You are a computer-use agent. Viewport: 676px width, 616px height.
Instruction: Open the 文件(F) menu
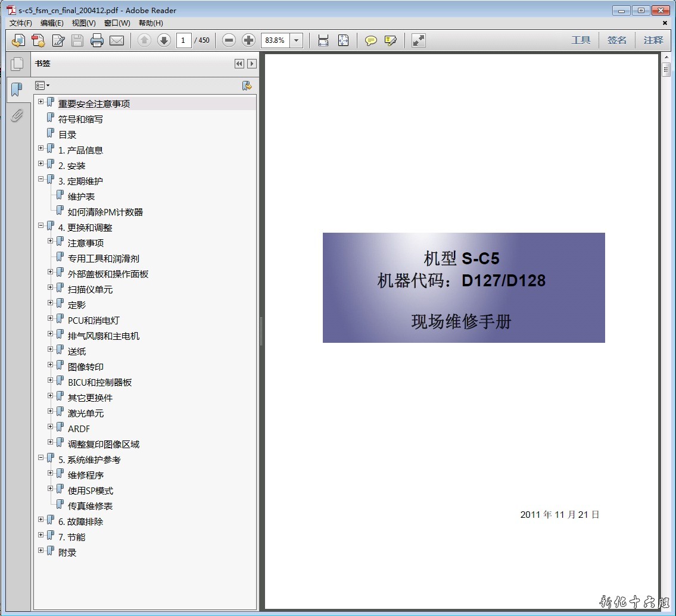[x=21, y=23]
